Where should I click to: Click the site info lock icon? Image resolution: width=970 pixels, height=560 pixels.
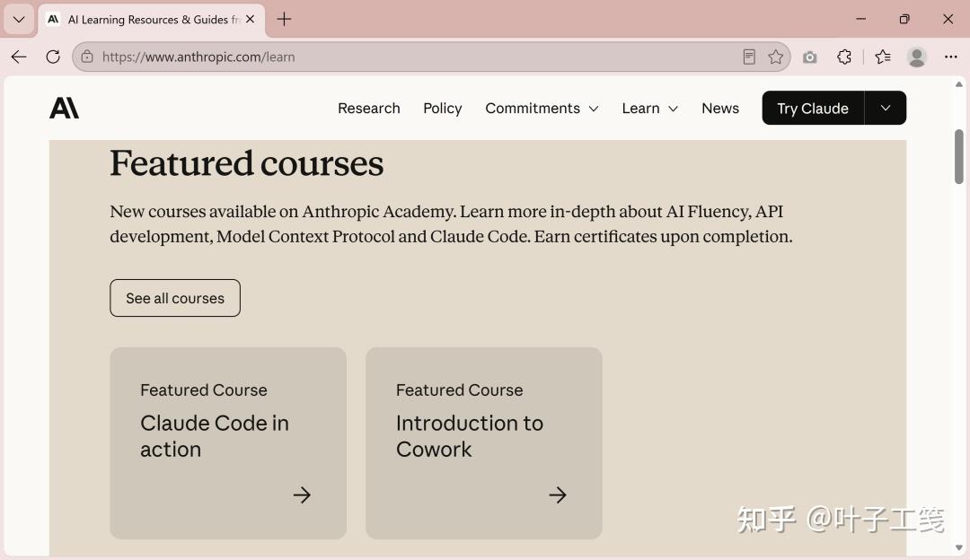coord(87,57)
